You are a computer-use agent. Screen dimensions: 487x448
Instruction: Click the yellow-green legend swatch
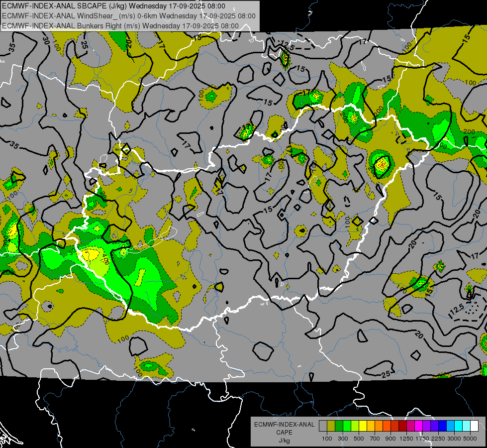tap(355, 426)
